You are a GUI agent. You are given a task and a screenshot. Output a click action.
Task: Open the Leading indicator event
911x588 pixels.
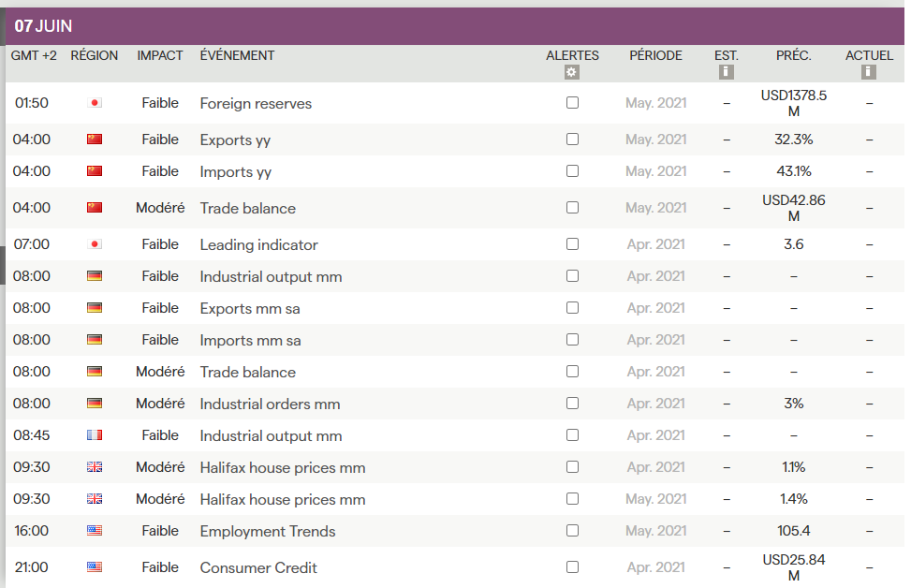[258, 244]
